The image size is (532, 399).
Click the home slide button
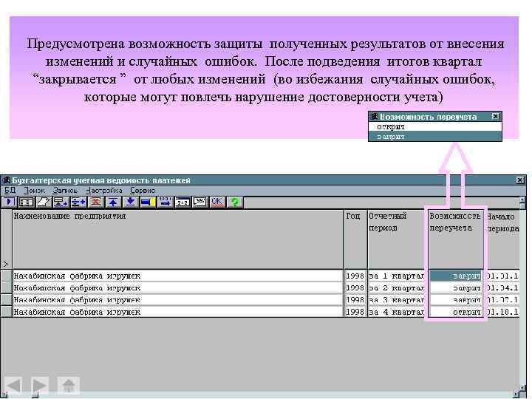[69, 386]
